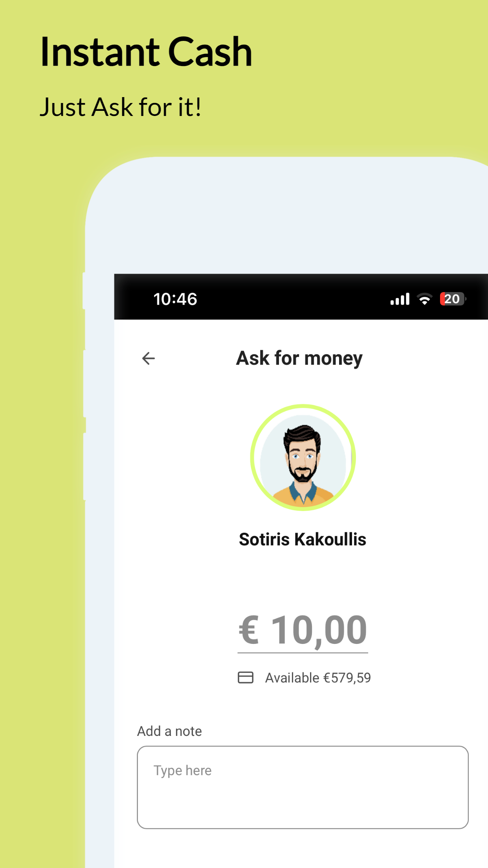Viewport: 488px width, 868px height.
Task: Tap the Available €579,59 balance text
Action: click(x=318, y=678)
